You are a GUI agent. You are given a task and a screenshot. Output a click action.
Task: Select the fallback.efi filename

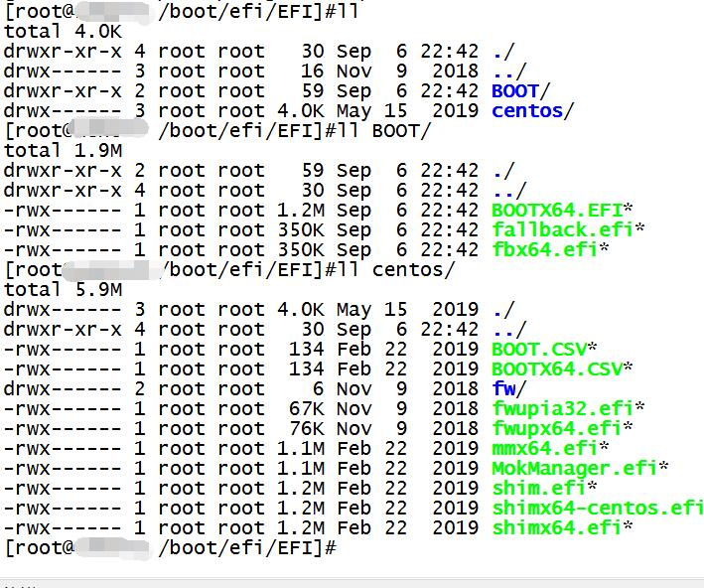pos(563,230)
